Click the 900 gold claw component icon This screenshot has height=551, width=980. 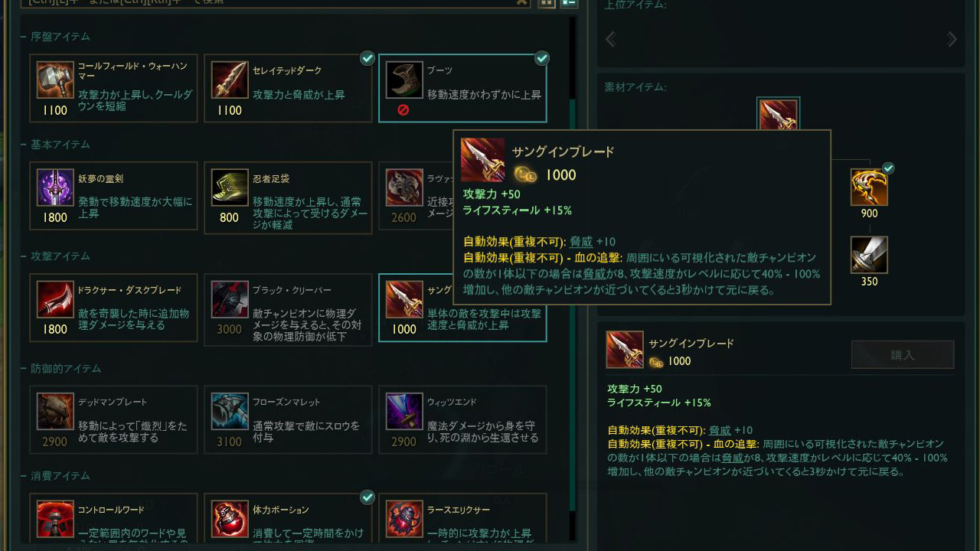tap(869, 187)
